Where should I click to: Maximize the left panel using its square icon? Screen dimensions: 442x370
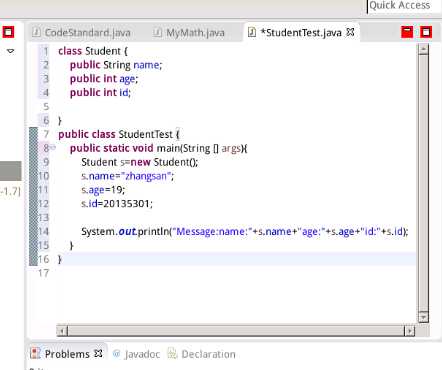click(x=8, y=32)
